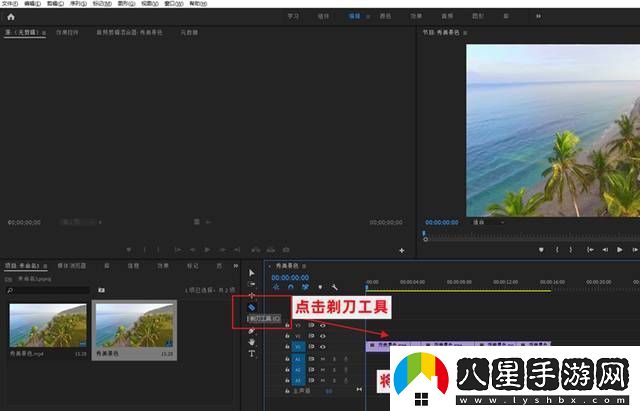
Task: Click blue timeline timecode 00:00:00:00
Action: click(x=290, y=278)
